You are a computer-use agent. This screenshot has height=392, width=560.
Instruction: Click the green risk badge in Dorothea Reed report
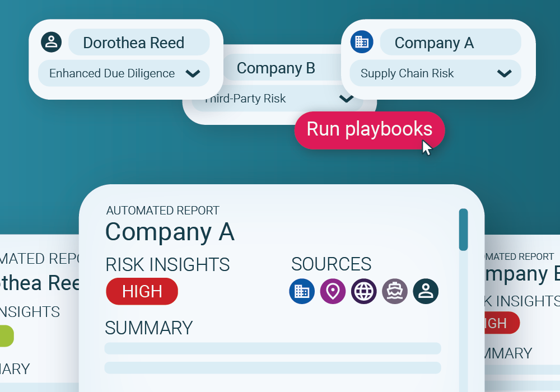[x=6, y=336]
